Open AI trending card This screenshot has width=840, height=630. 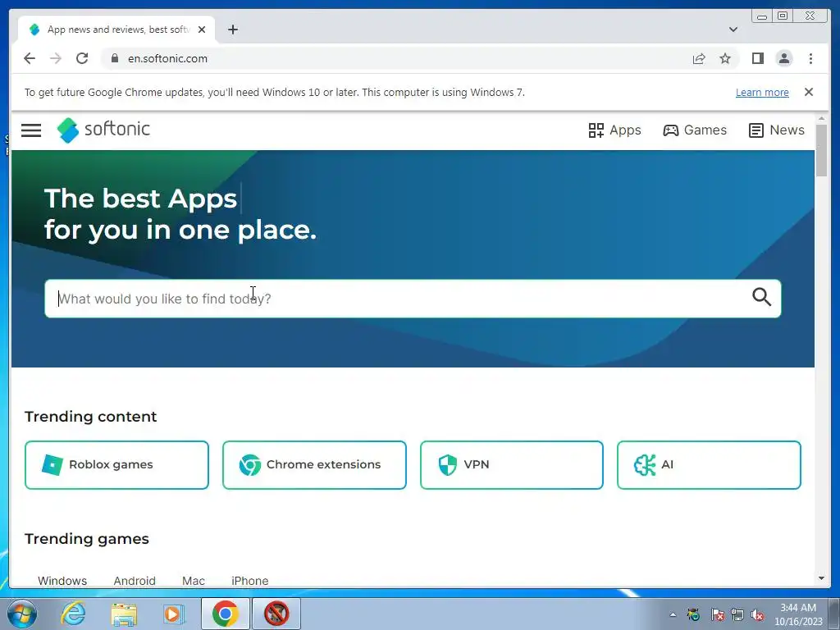pyautogui.click(x=709, y=464)
